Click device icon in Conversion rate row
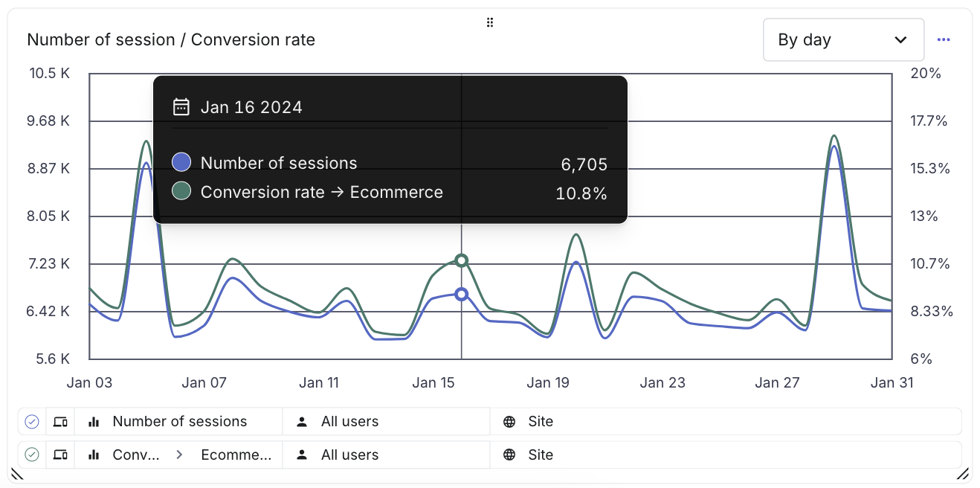 [x=60, y=455]
